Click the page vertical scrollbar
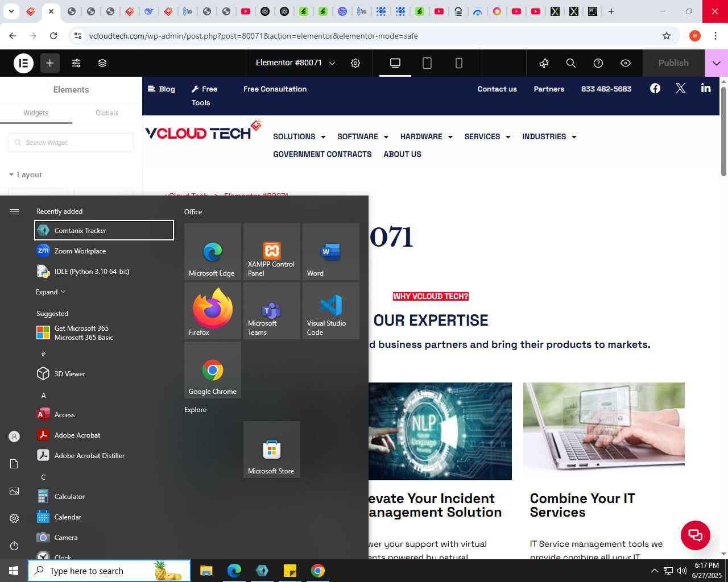 coord(724,132)
